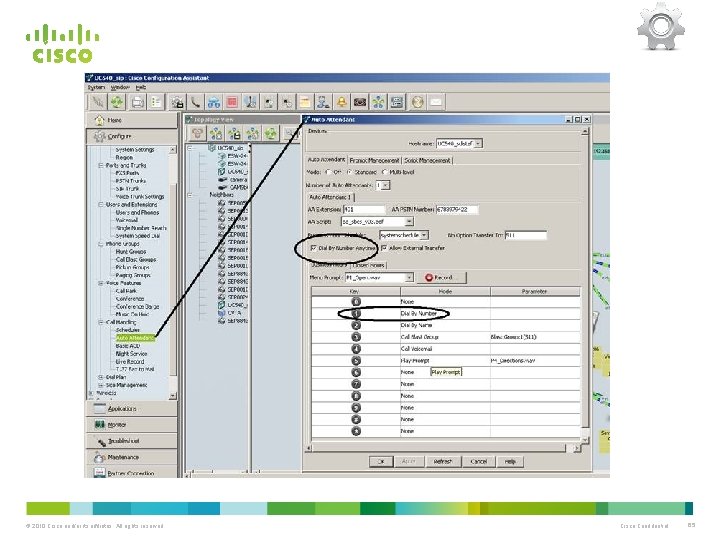This screenshot has height=540, width=720.
Task: Click key 5 icon in Play Prompt row
Action: coord(356,361)
